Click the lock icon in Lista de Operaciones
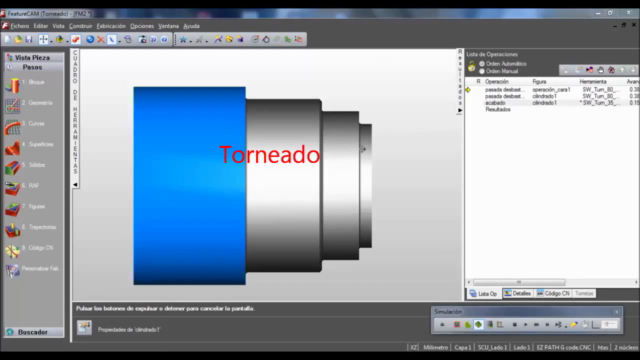The image size is (640, 360). click(x=471, y=67)
